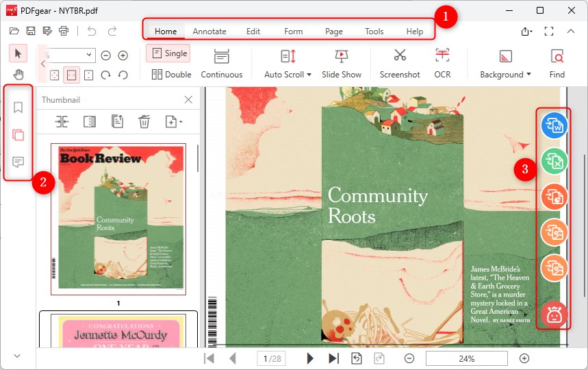The height and width of the screenshot is (370, 588).
Task: Select the actual size page fit icon
Action: [54, 75]
